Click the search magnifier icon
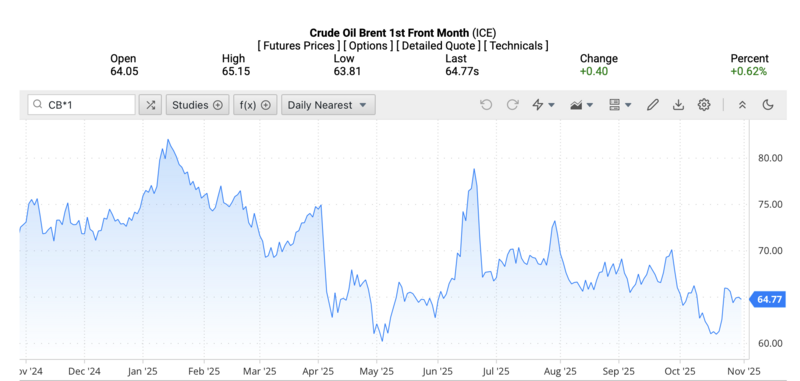This screenshot has width=800, height=381. click(x=37, y=105)
